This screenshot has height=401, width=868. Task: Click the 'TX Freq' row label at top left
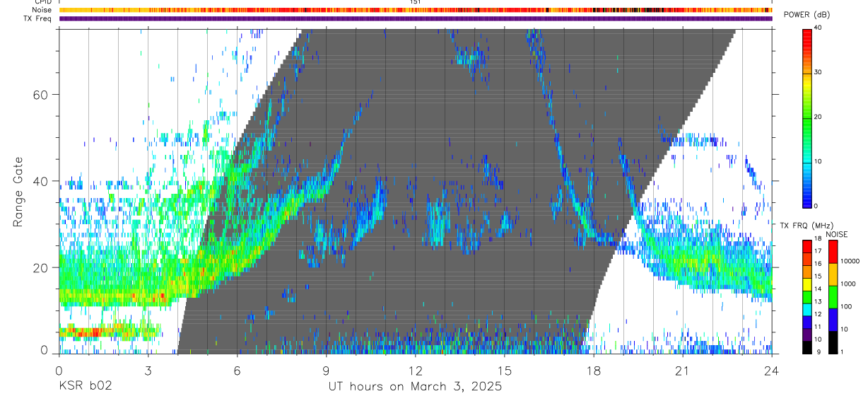click(37, 18)
